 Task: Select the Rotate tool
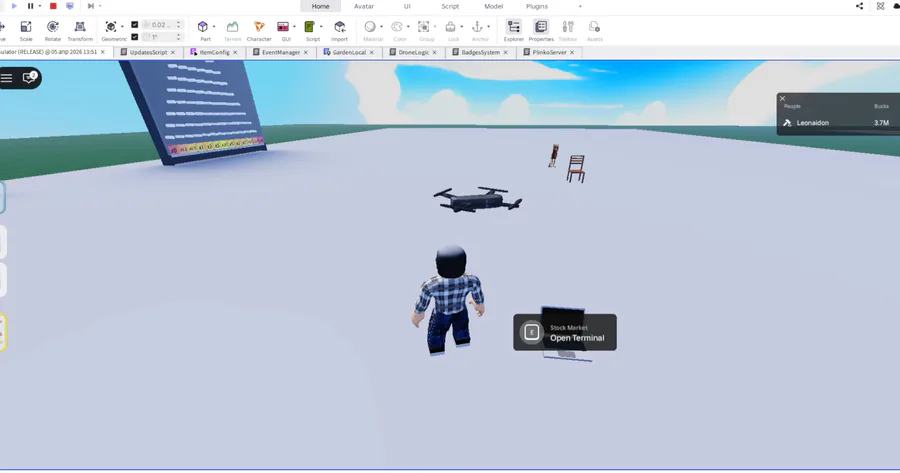[52, 30]
